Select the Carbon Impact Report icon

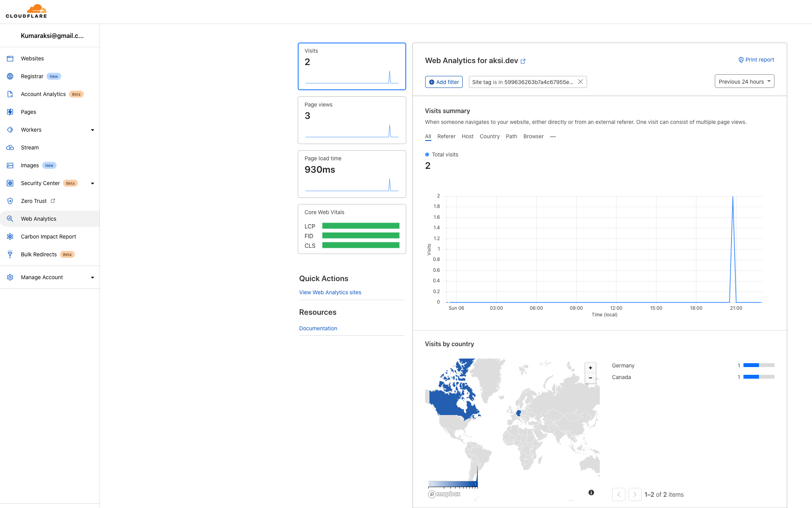tap(10, 237)
